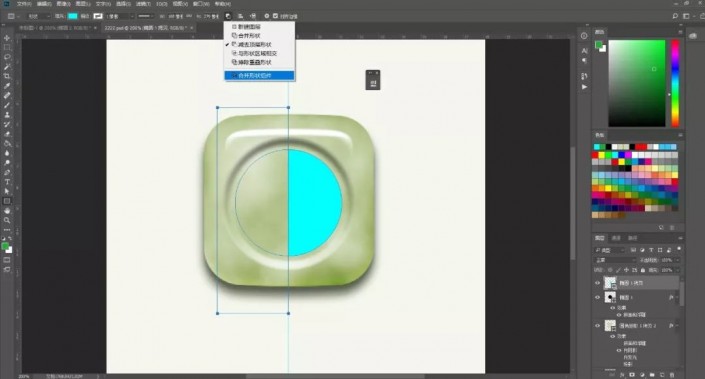Screen dimensions: 705x379
Task: Choose Combine Shapes menu entry
Action: 259,36
